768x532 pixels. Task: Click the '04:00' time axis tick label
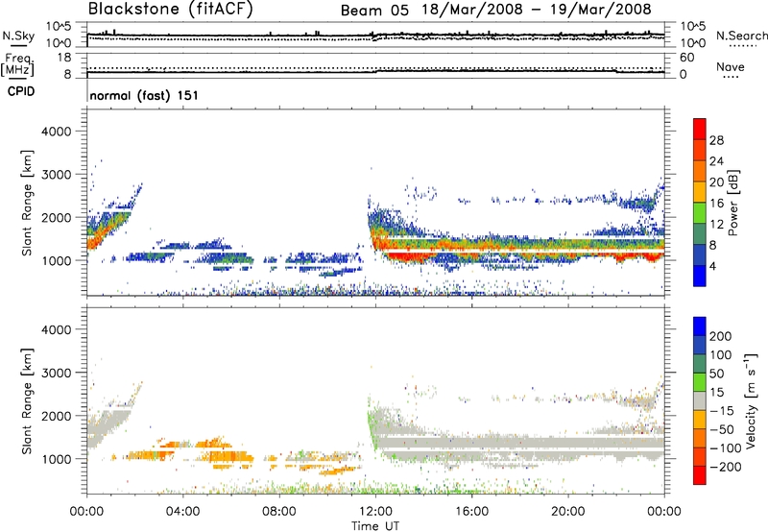pyautogui.click(x=183, y=512)
